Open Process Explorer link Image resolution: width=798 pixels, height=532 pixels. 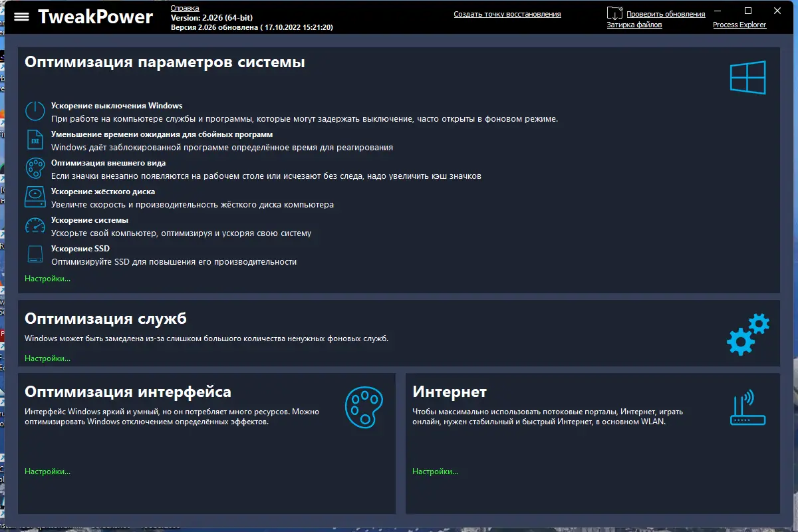pyautogui.click(x=739, y=25)
